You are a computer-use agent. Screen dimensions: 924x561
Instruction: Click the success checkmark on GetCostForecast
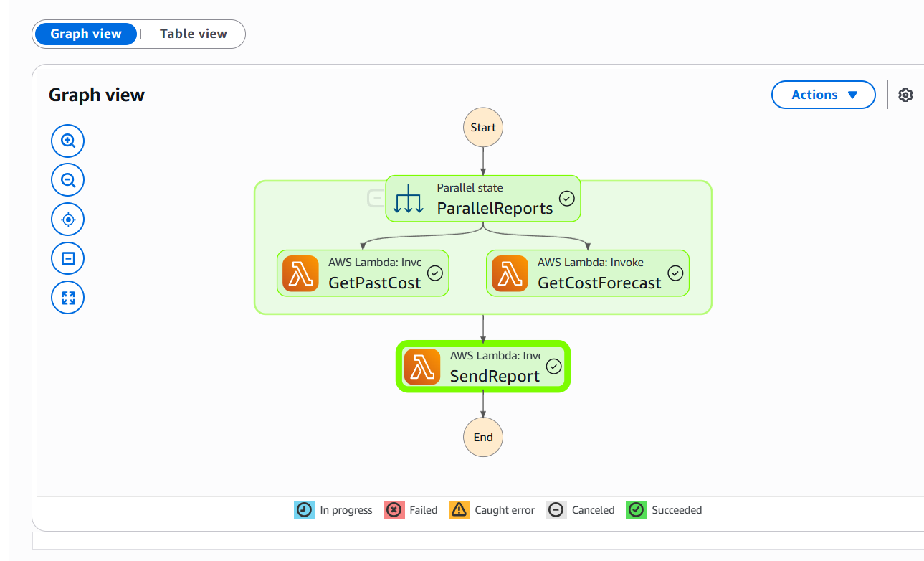click(675, 273)
